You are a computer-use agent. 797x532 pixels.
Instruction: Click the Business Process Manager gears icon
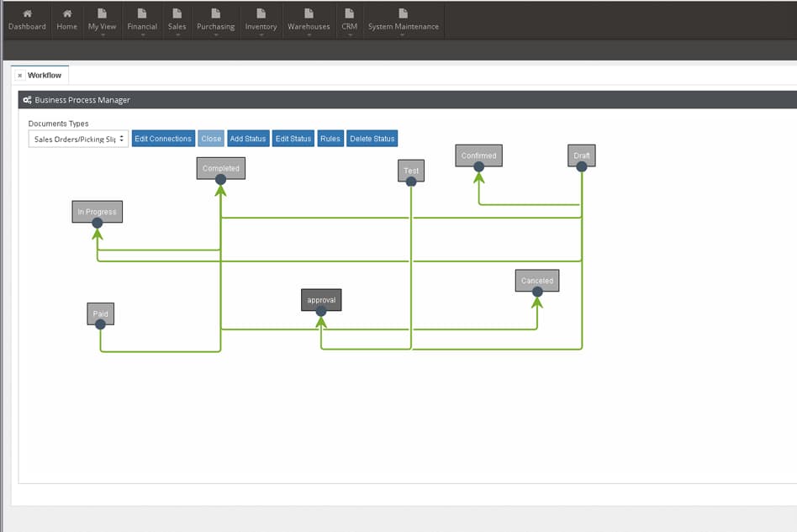point(28,100)
